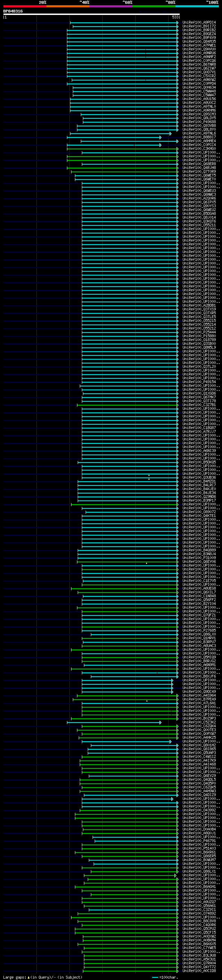Click the UniRef100_A2BDB1 hit label

(x=199, y=306)
